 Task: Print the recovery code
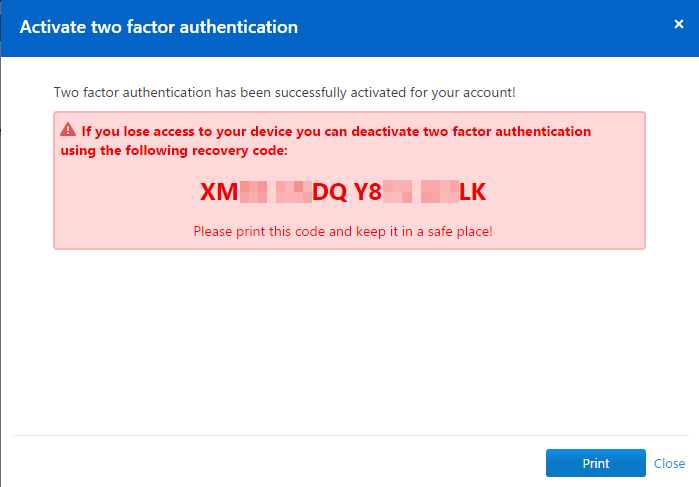596,463
